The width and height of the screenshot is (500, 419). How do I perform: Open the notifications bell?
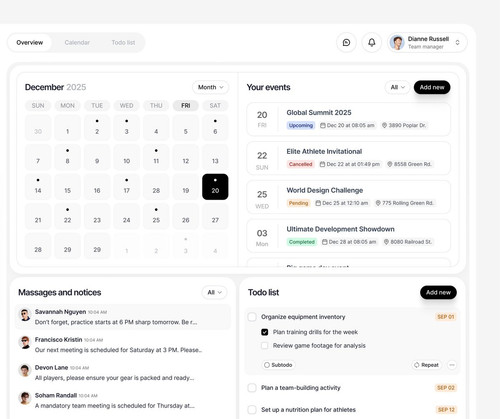click(x=372, y=42)
